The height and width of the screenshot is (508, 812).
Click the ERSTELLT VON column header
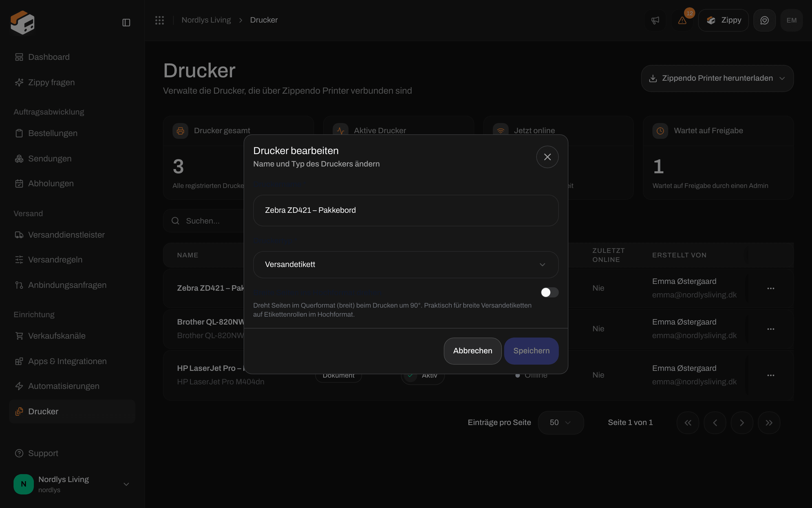coord(679,255)
